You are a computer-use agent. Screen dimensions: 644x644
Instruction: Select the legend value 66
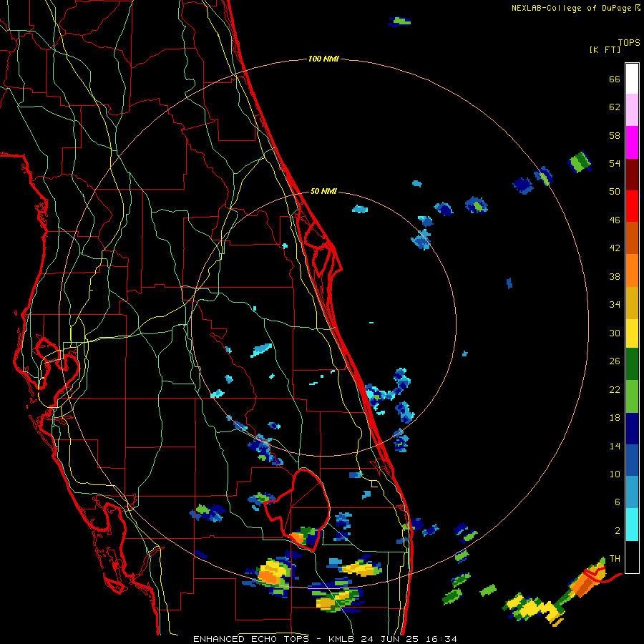tap(615, 79)
